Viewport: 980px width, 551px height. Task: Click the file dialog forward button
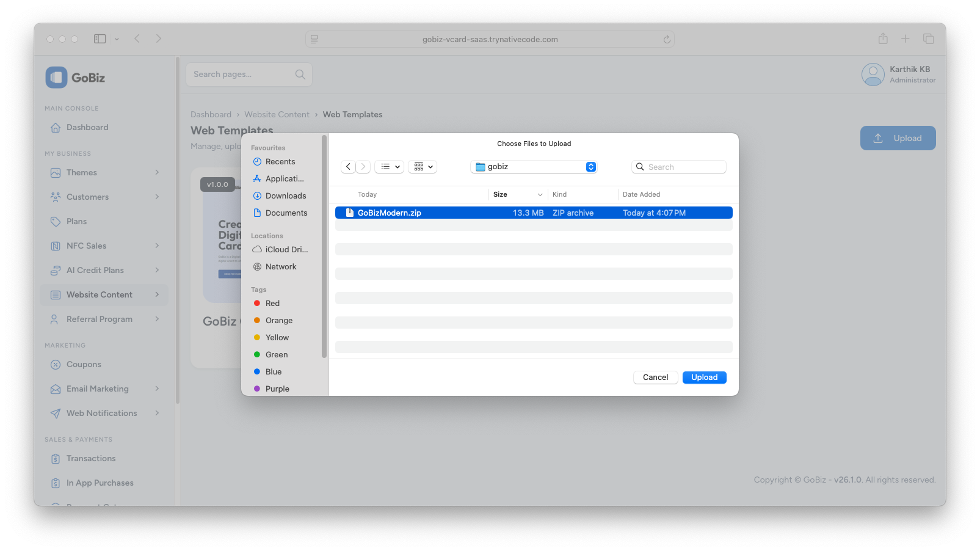pyautogui.click(x=363, y=167)
